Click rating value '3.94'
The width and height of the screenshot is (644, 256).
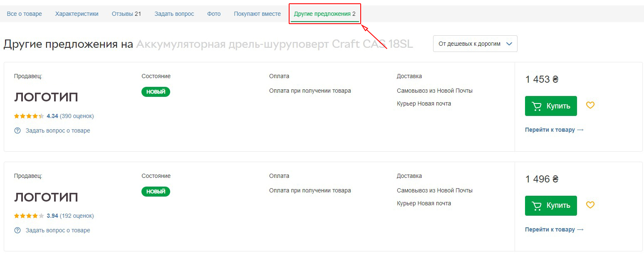click(52, 216)
